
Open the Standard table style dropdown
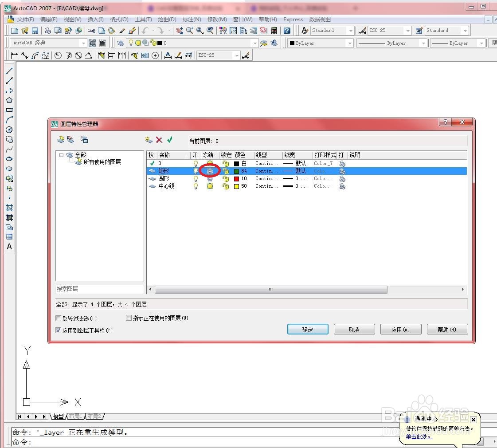click(465, 31)
